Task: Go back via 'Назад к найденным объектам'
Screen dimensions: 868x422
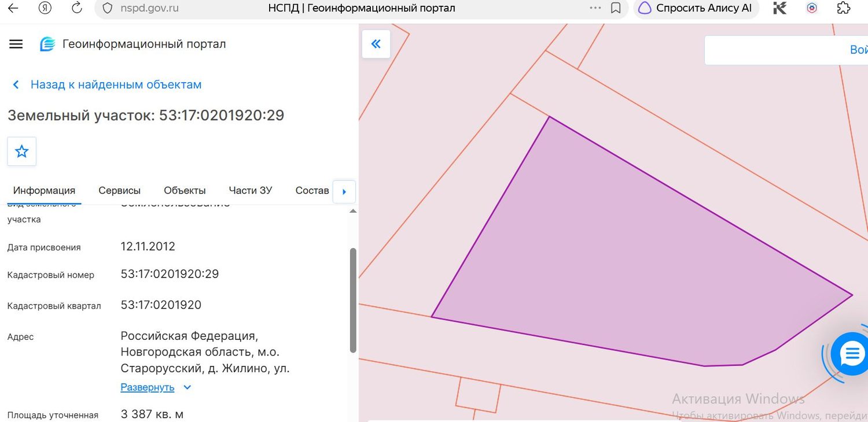Action: coord(107,84)
